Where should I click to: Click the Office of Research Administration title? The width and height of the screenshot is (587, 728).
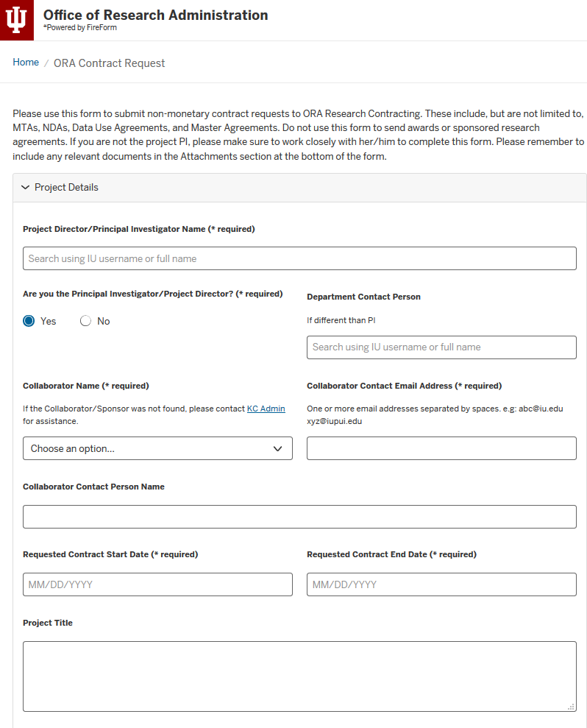click(155, 15)
